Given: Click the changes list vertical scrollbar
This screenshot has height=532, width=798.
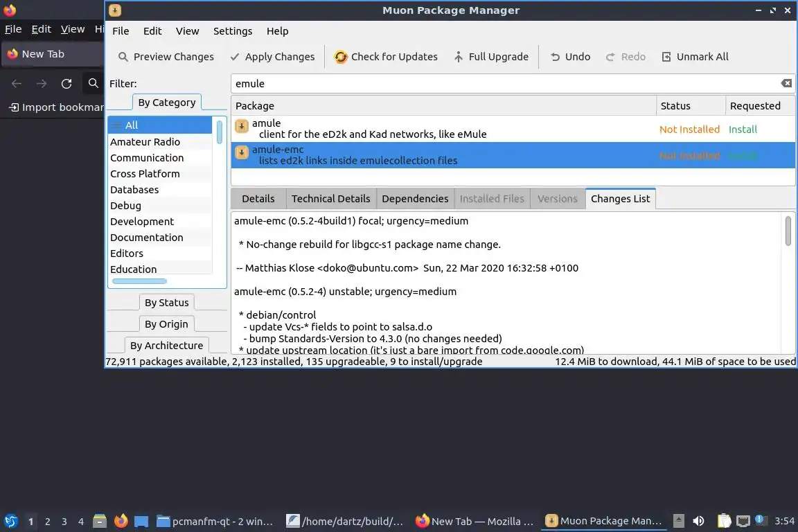Looking at the screenshot, I should click(788, 231).
